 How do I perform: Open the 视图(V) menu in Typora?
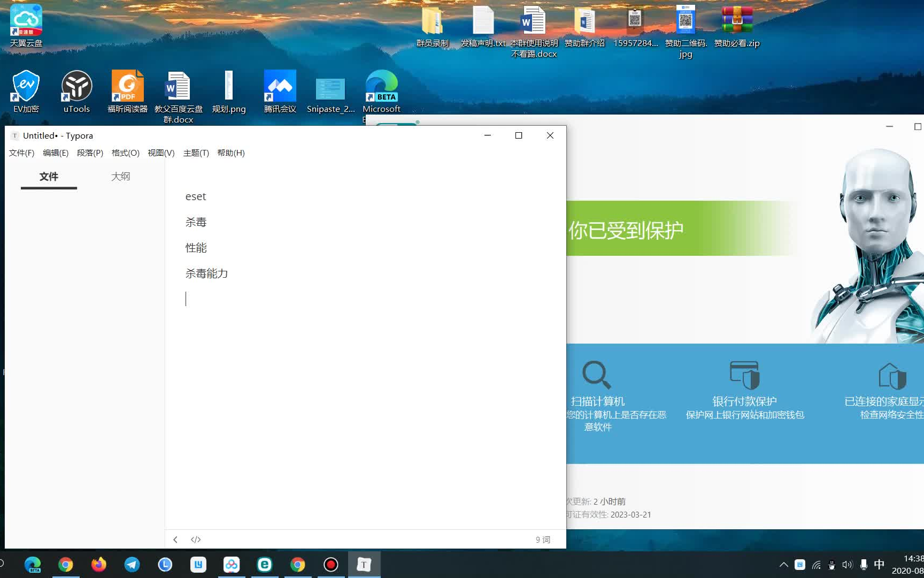pos(161,153)
